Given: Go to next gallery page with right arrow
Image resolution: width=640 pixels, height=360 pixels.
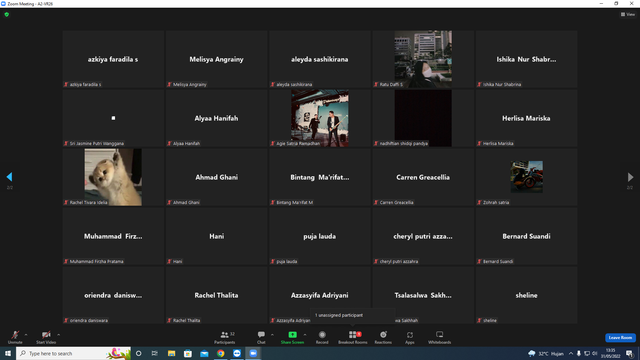Looking at the screenshot, I should [x=630, y=177].
